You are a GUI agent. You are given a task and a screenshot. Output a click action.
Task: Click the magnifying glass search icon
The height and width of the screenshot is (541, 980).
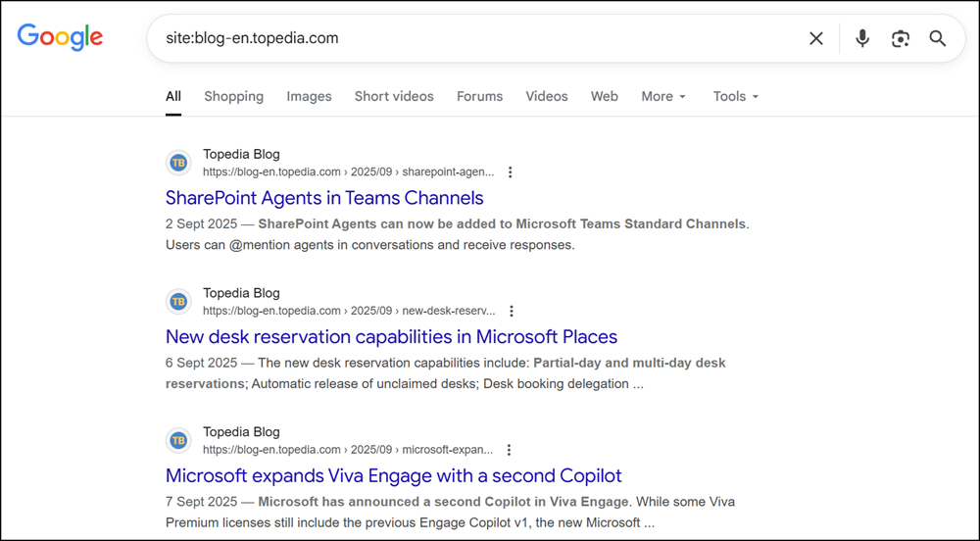point(938,39)
